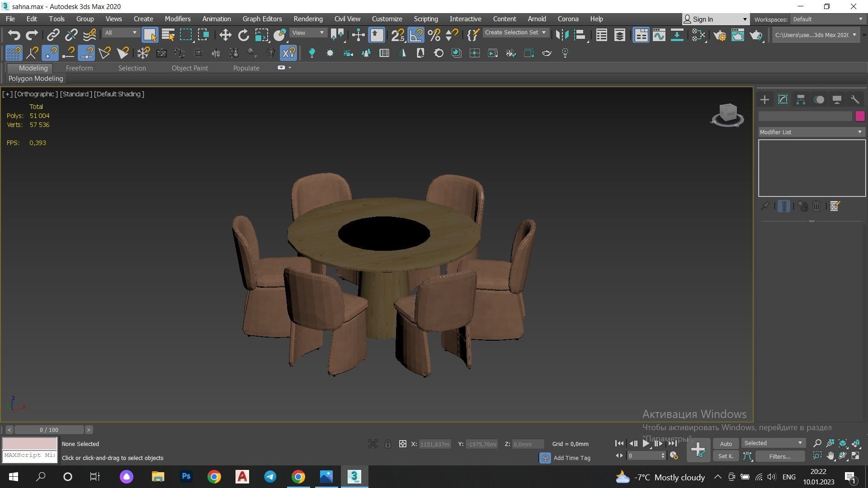868x488 pixels.
Task: Click the 0 / 100 time slider
Action: click(x=49, y=430)
